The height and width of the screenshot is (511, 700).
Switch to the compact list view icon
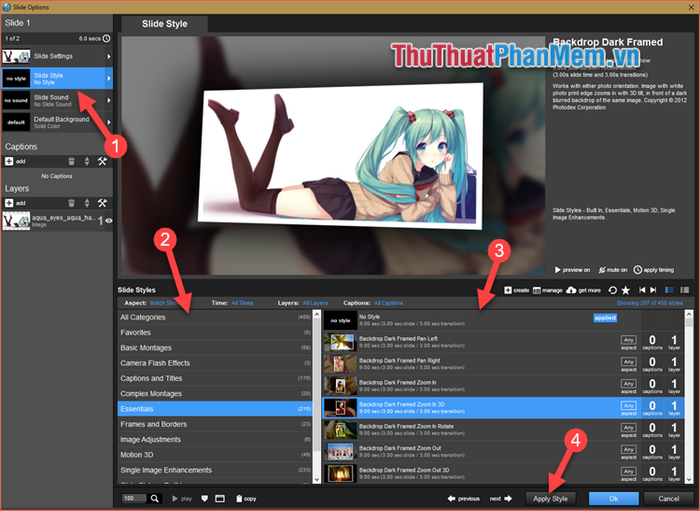684,290
